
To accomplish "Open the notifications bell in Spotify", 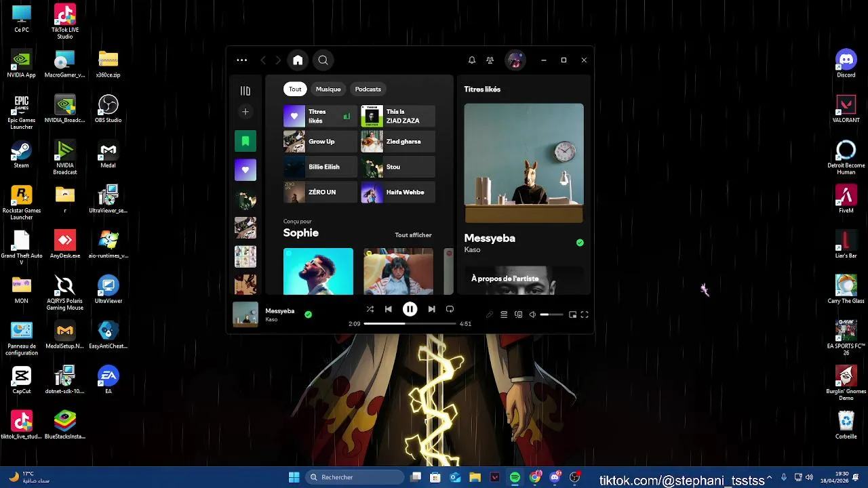I will [472, 60].
